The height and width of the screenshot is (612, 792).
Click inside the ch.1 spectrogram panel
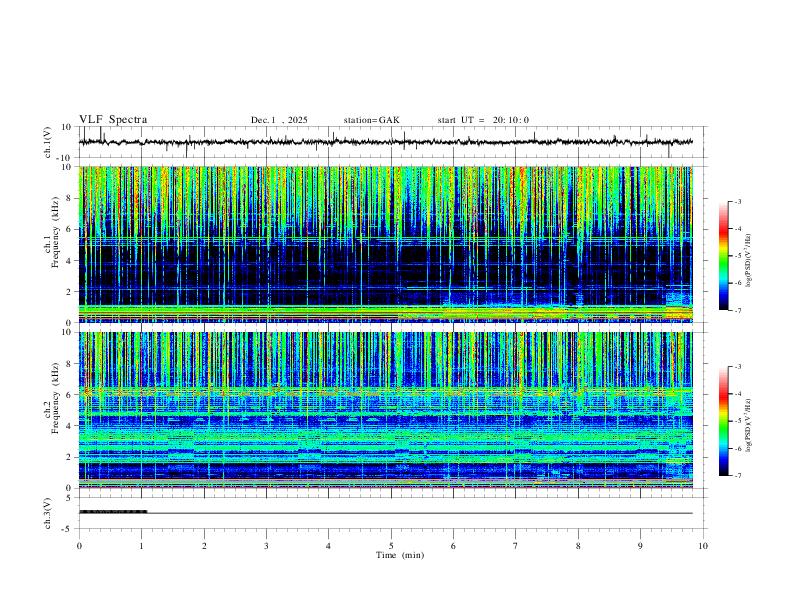click(386, 244)
